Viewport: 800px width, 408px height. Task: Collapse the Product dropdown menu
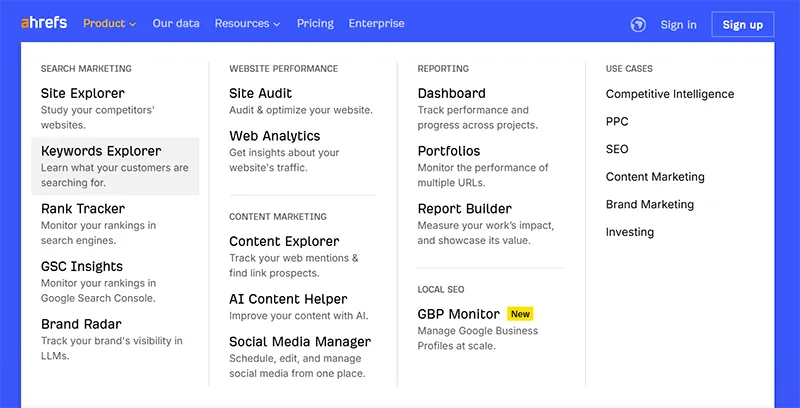110,23
